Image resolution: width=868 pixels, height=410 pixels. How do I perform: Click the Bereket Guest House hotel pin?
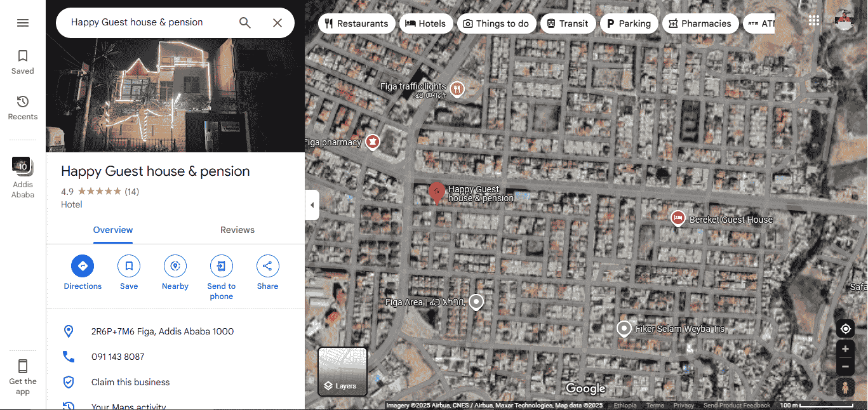click(678, 219)
